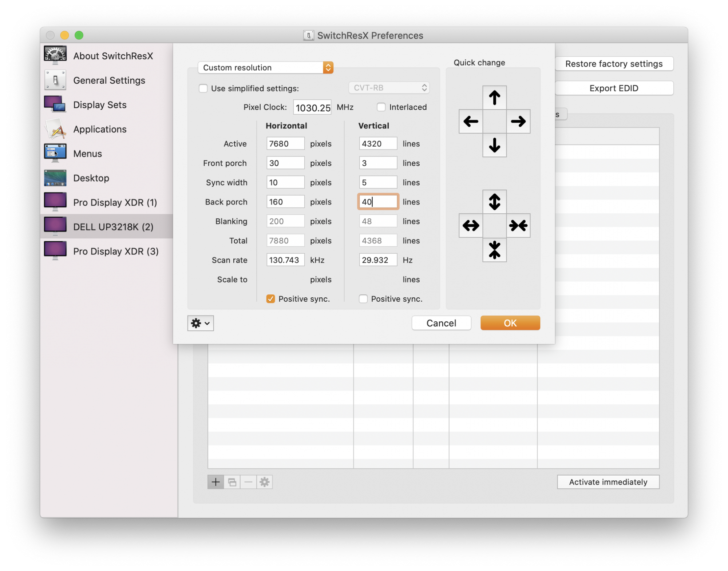Uncheck horizontal Positive sync checkbox
This screenshot has height=571, width=728.
[x=270, y=299]
